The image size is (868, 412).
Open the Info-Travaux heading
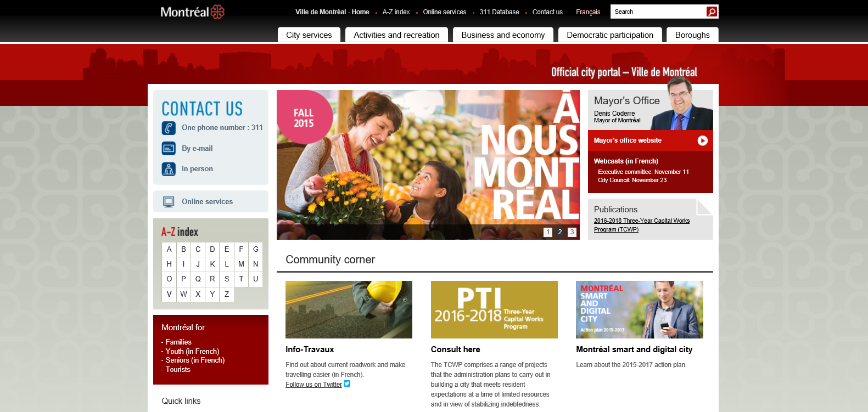point(310,349)
